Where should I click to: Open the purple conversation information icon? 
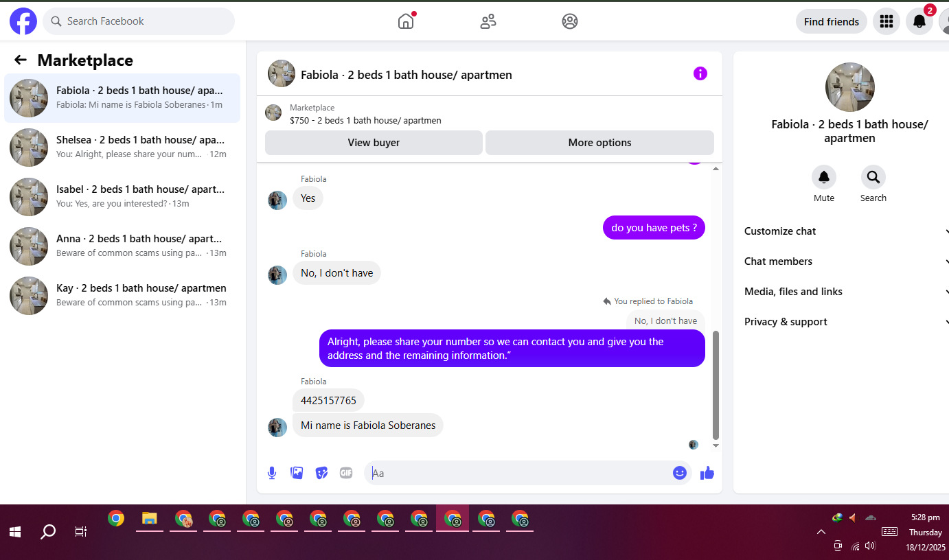coord(700,73)
